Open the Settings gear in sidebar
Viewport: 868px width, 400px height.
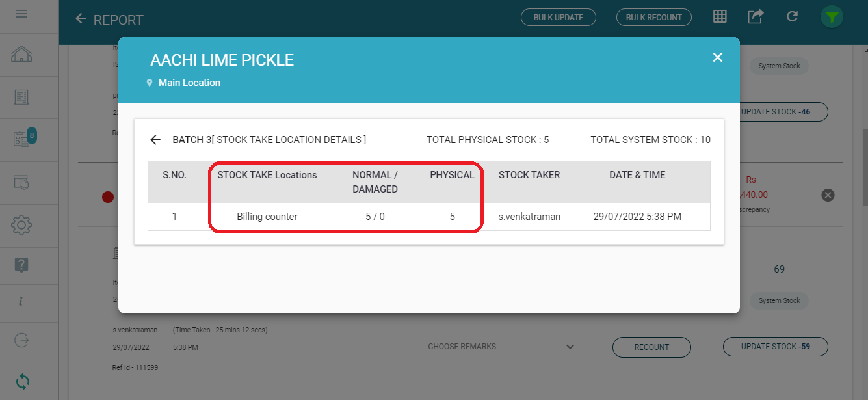click(x=21, y=225)
